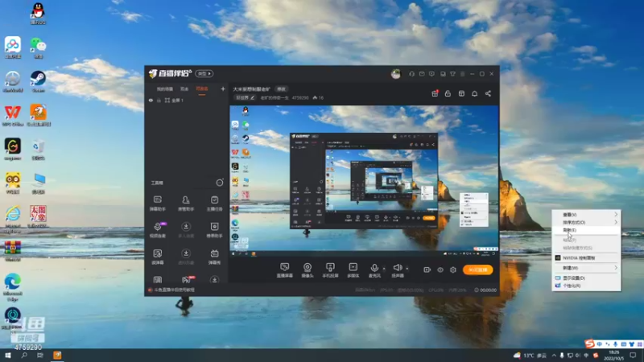Click the 直播屏幕 screen capture source
Screen dimensions: 644x362
[284, 270]
